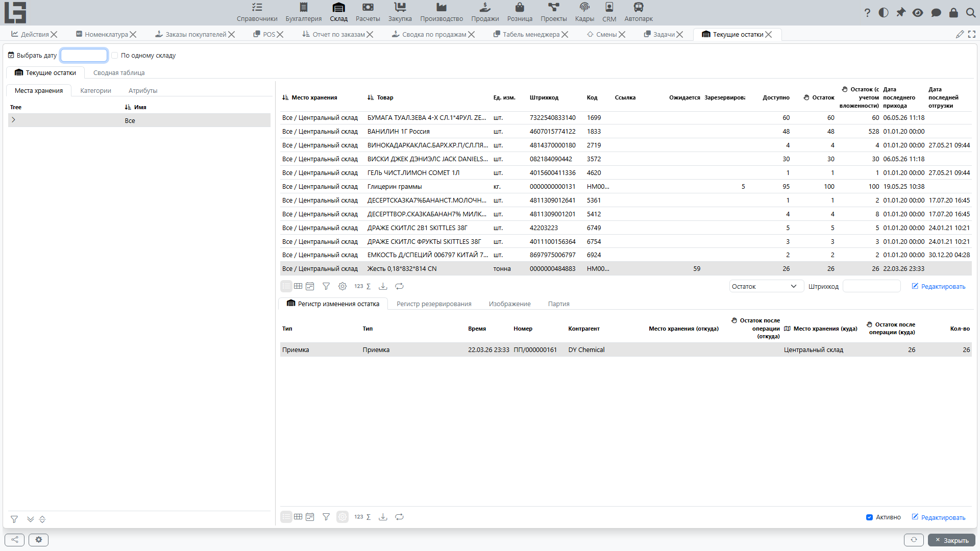Toggle По одному складу checkbox
This screenshot has height=551, width=980.
(115, 55)
